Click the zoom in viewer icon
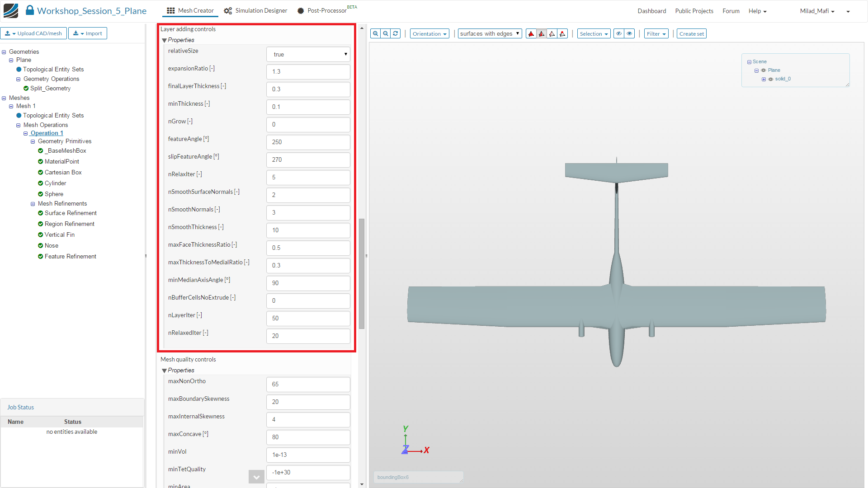Viewport: 868px width, 488px height. [375, 33]
